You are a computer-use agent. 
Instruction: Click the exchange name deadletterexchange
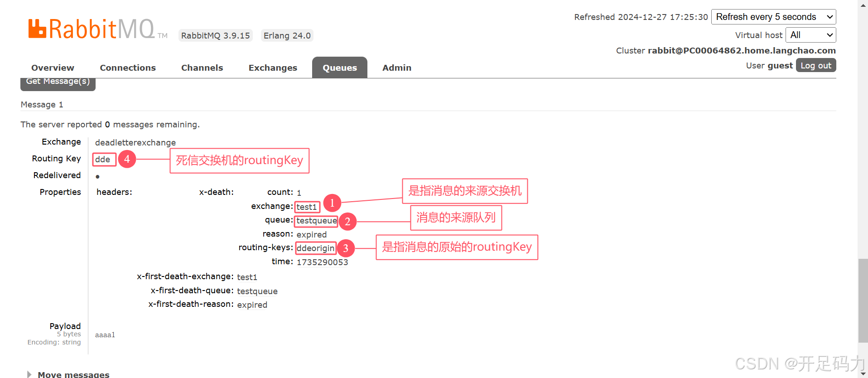pos(135,142)
